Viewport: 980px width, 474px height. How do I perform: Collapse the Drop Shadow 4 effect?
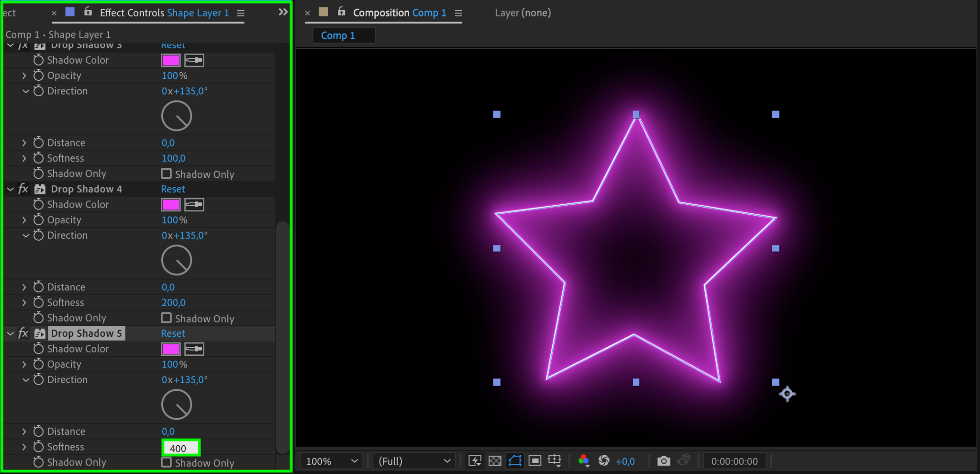(x=11, y=189)
